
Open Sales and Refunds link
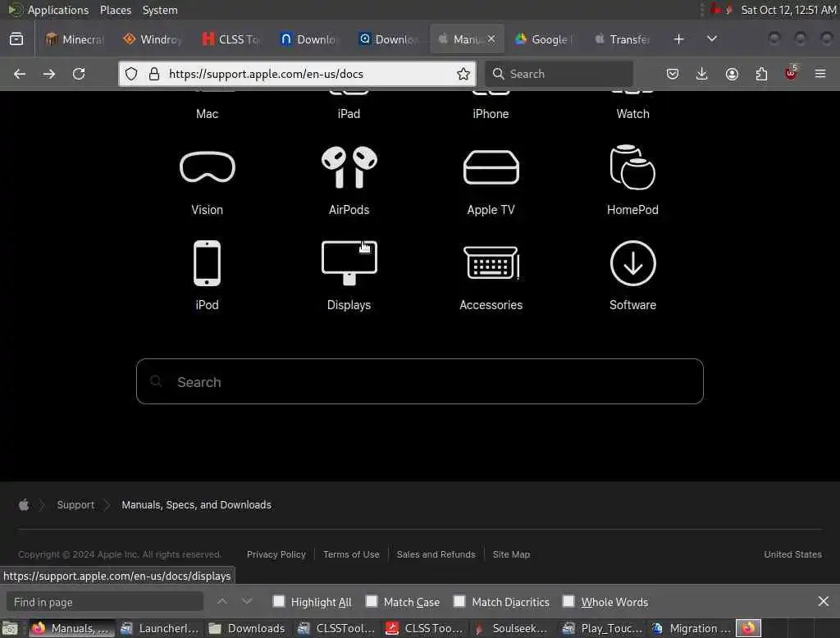pyautogui.click(x=436, y=554)
